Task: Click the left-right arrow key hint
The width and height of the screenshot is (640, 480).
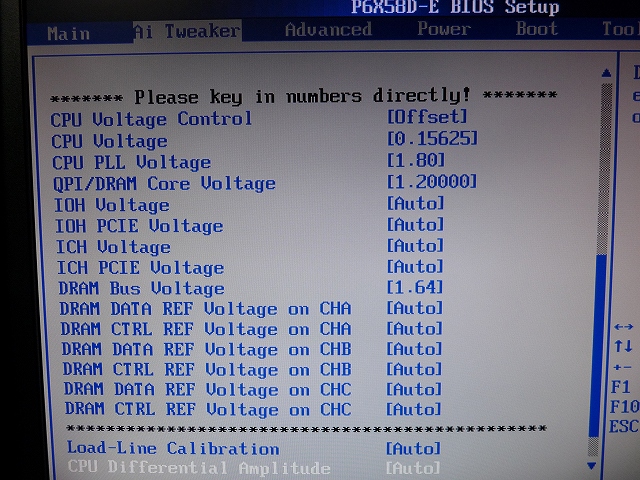Action: click(x=624, y=327)
